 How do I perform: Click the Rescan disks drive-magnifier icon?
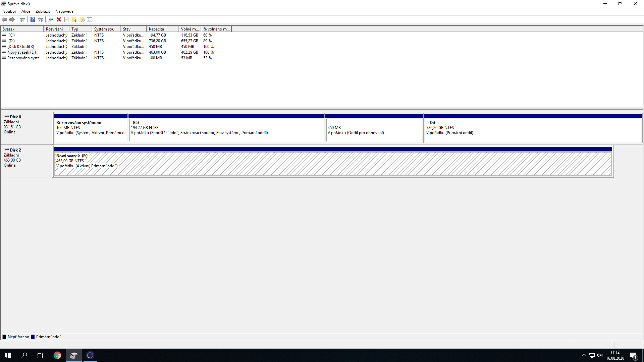tap(51, 19)
